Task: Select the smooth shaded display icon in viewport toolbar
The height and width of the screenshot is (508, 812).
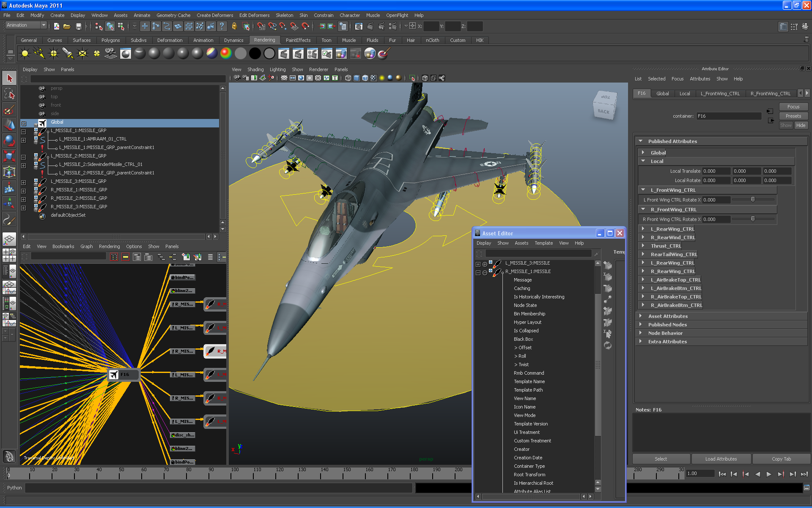Action: pyautogui.click(x=356, y=79)
